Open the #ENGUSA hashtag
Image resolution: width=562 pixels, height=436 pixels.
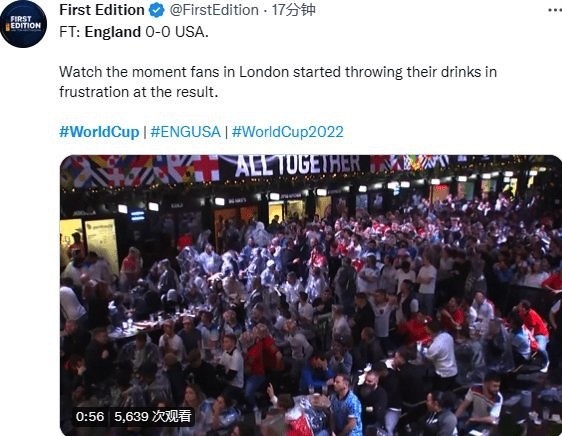point(186,132)
